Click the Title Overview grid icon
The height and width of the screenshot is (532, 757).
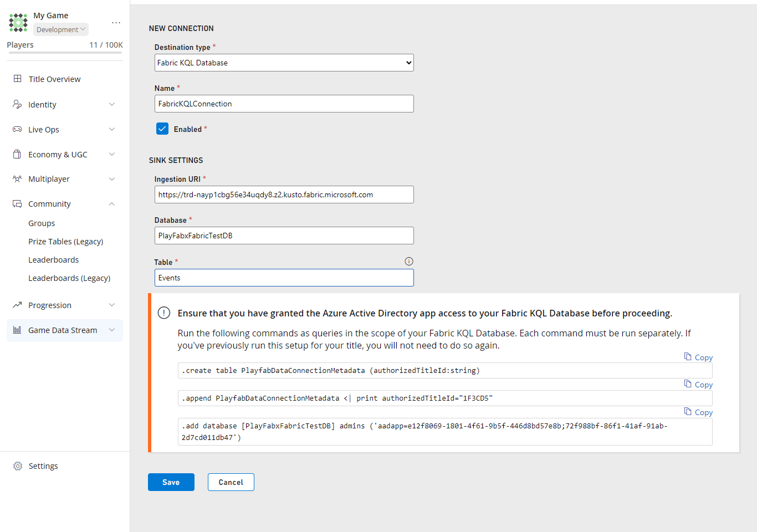click(18, 79)
